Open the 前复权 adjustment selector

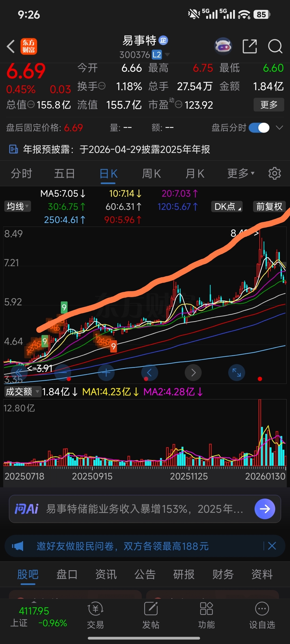[x=269, y=206]
